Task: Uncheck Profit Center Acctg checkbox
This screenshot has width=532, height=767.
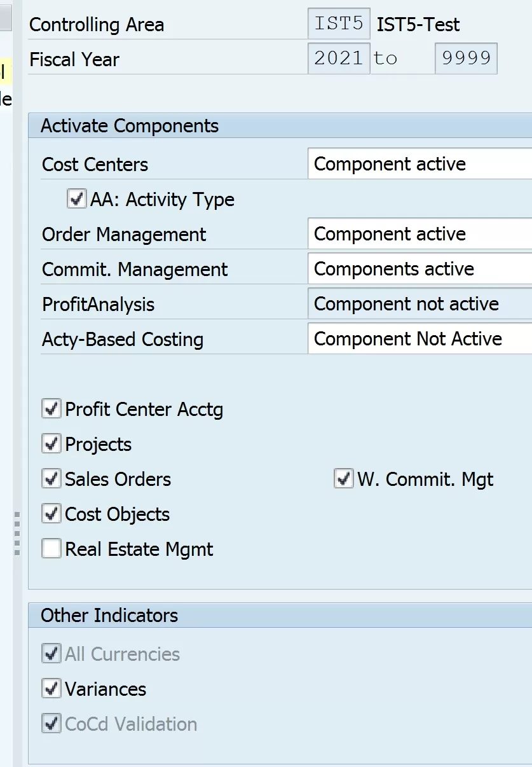Action: point(51,408)
